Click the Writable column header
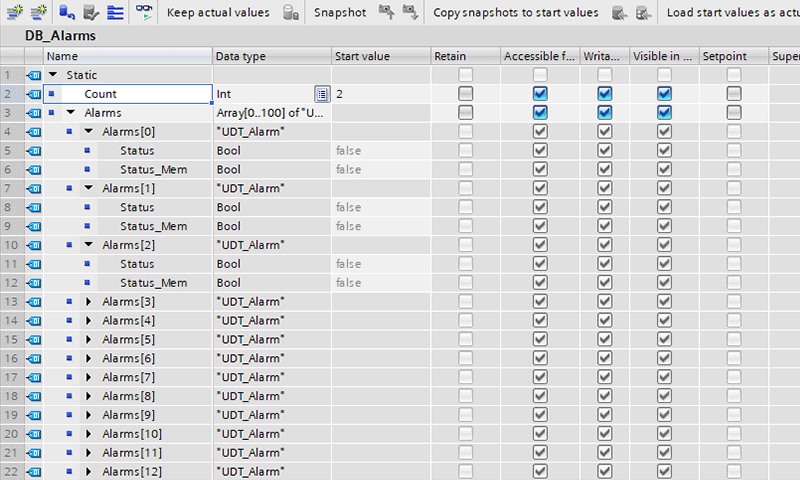800x480 pixels. [x=605, y=56]
